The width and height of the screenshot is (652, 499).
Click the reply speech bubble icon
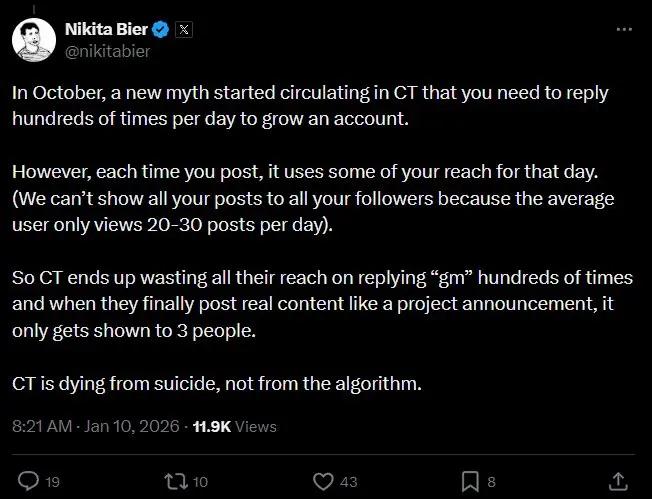(28, 482)
